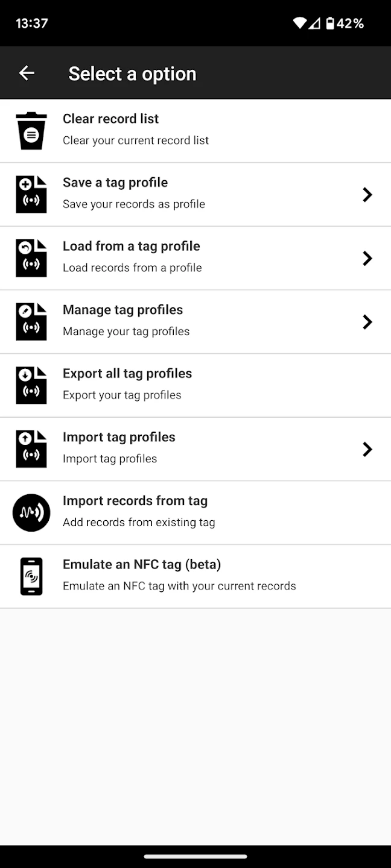
Task: Tap the Export all tag profiles icon
Action: point(31,385)
